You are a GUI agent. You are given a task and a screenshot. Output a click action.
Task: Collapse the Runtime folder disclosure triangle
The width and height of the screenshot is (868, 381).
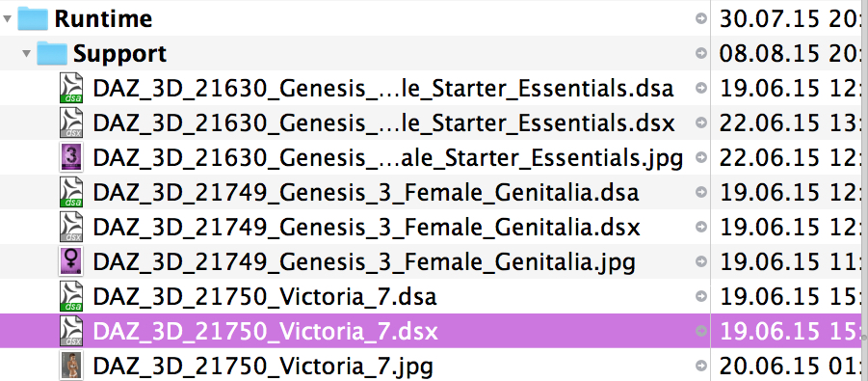7,19
